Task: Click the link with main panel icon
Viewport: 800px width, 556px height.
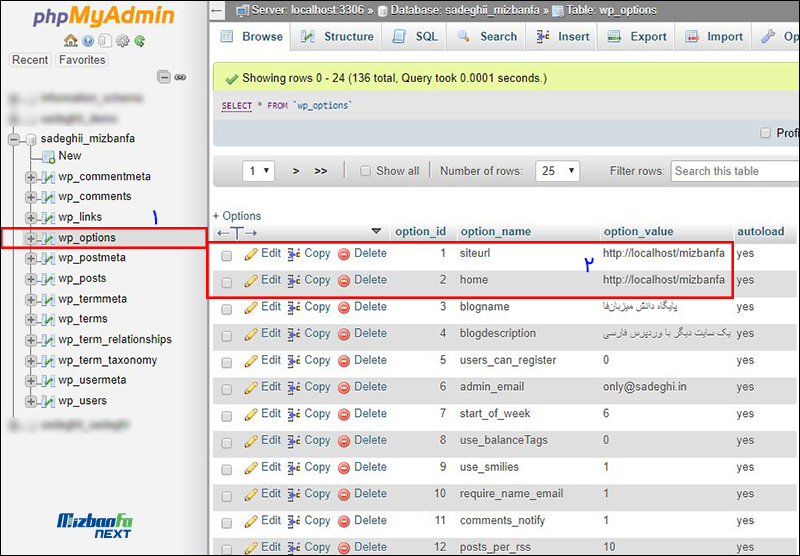Action: (180, 78)
